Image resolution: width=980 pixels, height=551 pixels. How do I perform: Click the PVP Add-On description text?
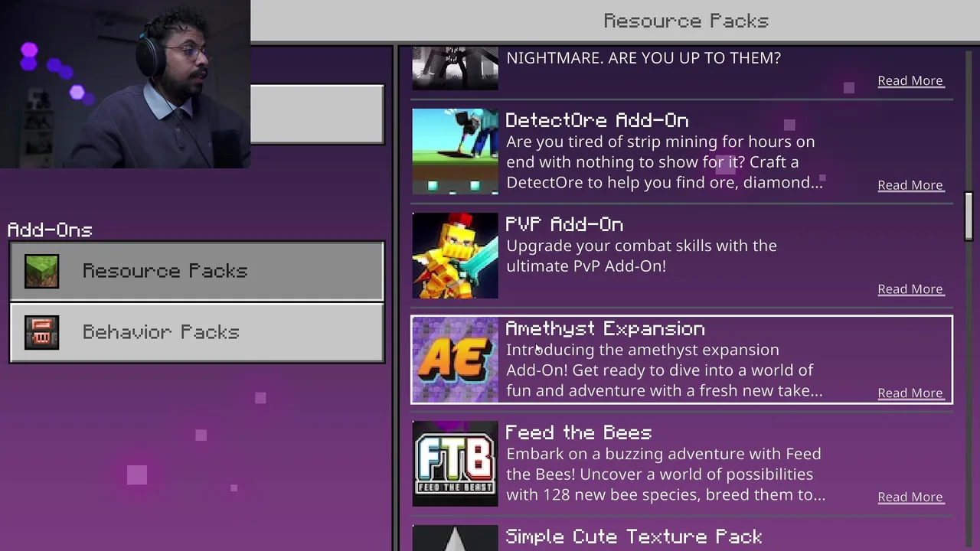642,256
